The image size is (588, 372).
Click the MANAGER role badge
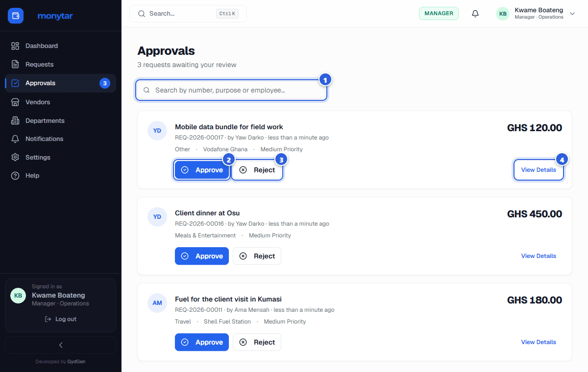coord(439,14)
